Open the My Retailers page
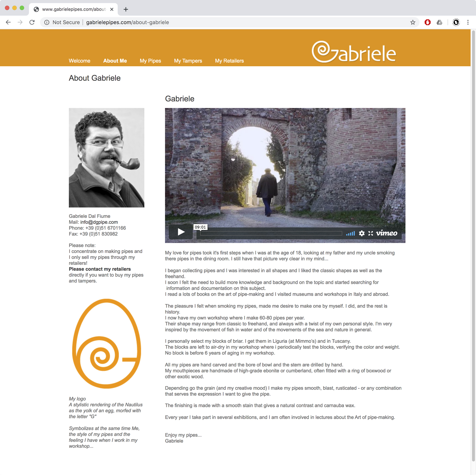476x475 pixels. tap(229, 61)
